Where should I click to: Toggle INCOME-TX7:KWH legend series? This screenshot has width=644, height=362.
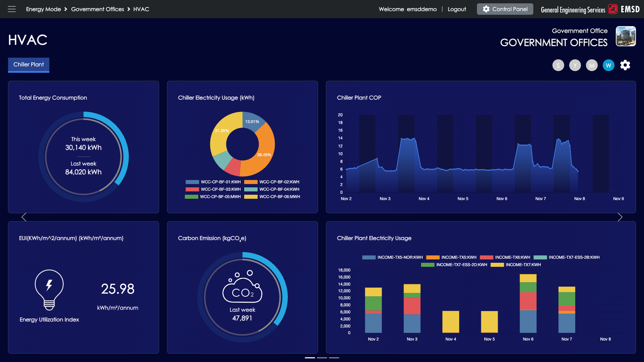click(x=497, y=265)
